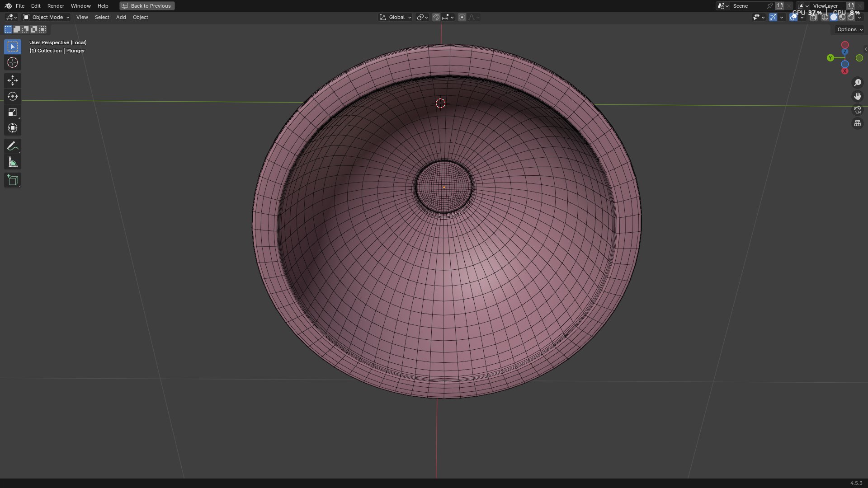
Task: Open the Global transform orientation dropdown
Action: pyautogui.click(x=395, y=17)
